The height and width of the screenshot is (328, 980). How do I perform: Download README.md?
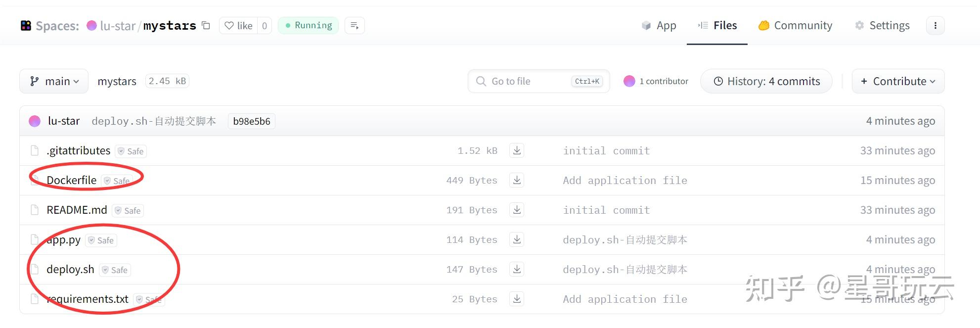click(517, 210)
